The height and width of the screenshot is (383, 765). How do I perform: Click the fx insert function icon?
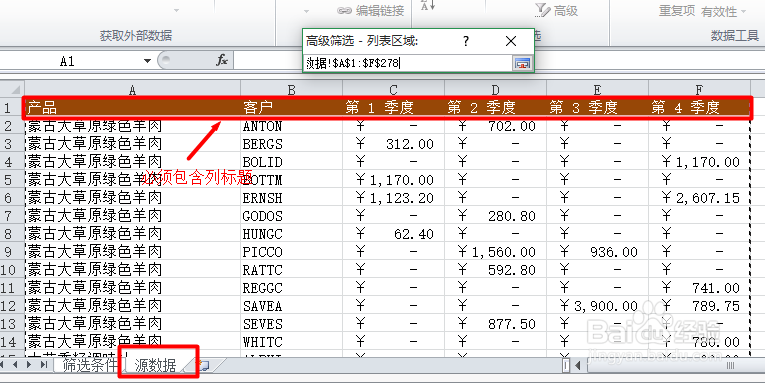222,60
